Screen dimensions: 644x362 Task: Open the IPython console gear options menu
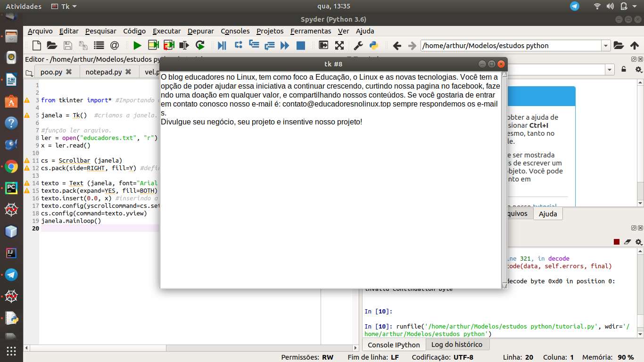(x=638, y=242)
